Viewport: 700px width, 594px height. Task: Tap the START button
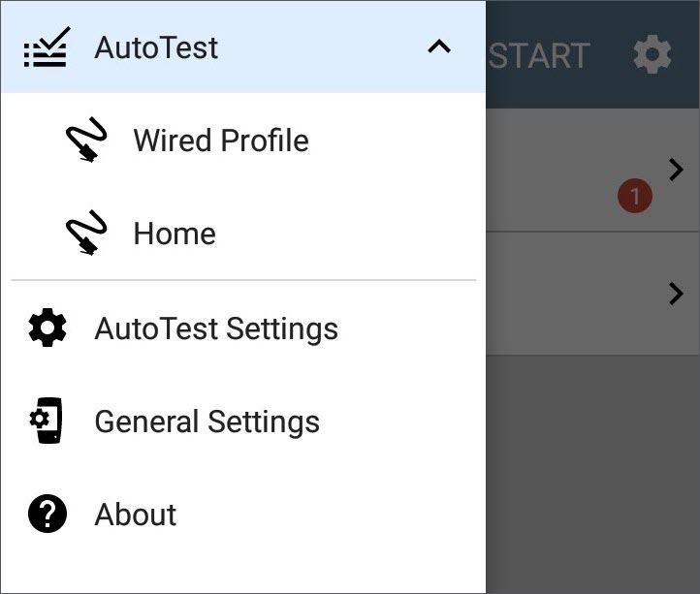click(x=539, y=56)
